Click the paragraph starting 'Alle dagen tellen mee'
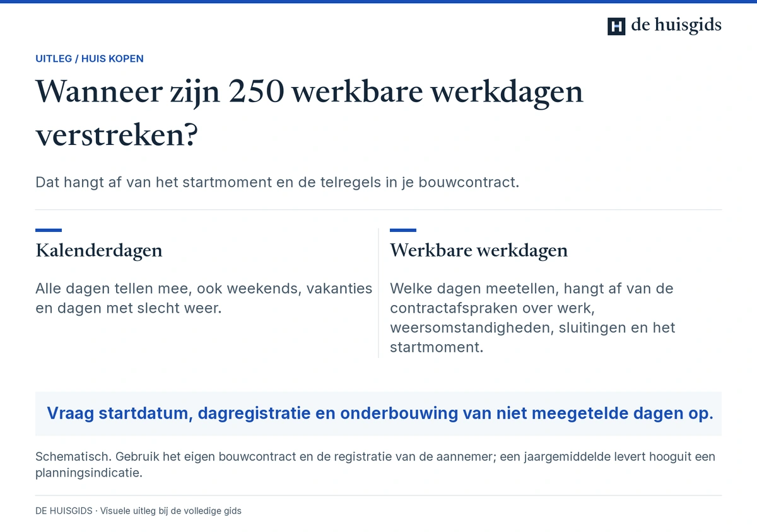 click(204, 299)
